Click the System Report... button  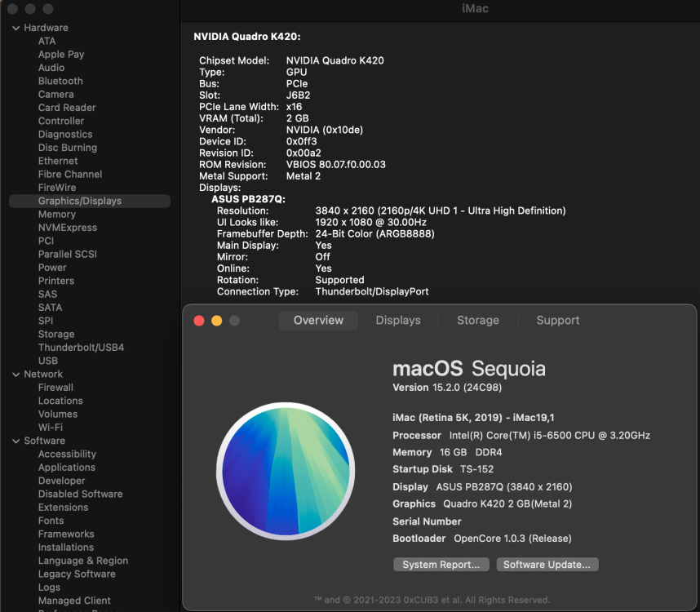[441, 565]
